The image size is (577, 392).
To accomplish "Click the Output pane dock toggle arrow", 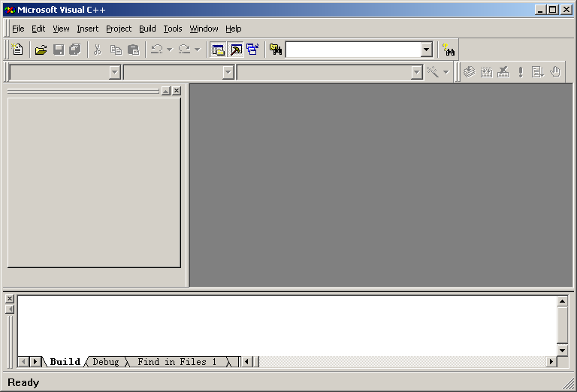I will click(x=10, y=309).
